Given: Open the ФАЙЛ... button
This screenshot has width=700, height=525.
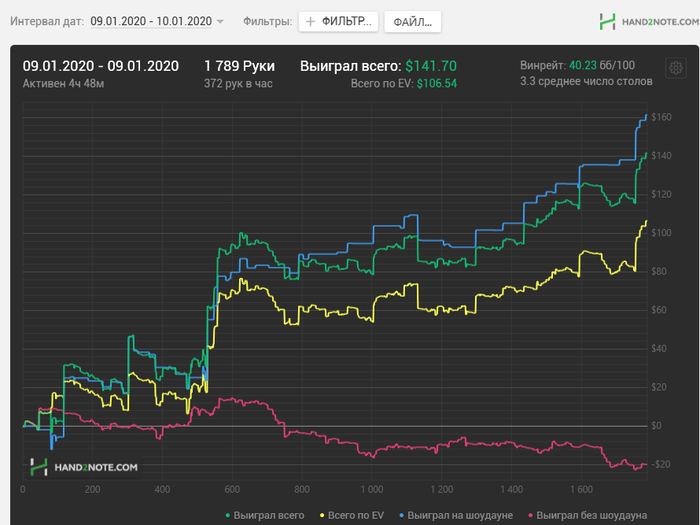Looking at the screenshot, I should pyautogui.click(x=412, y=22).
